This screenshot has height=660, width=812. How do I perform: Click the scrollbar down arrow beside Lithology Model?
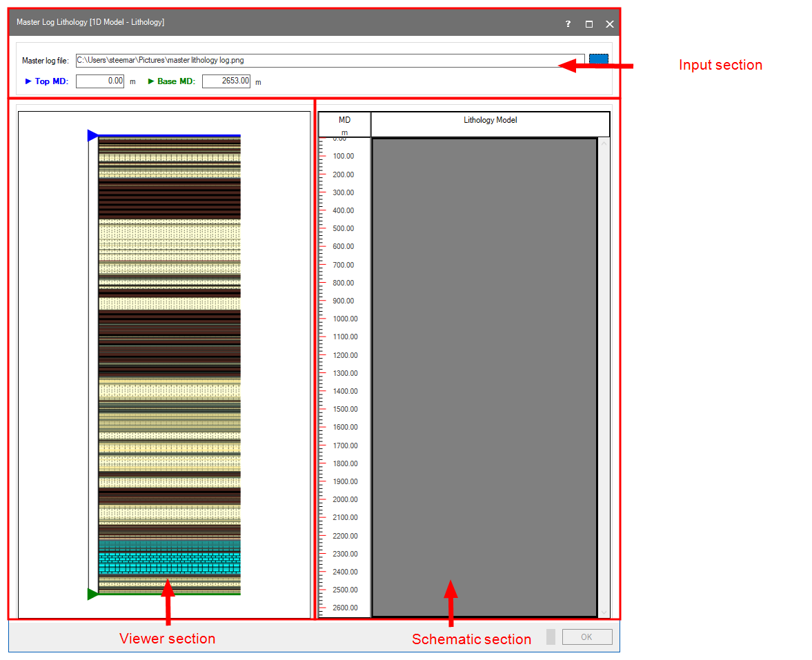(x=604, y=612)
